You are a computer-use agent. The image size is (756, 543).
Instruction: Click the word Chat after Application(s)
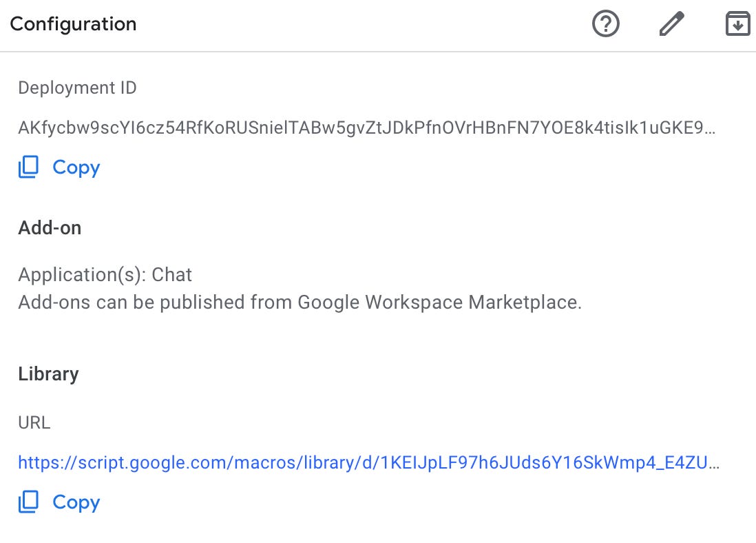tap(171, 275)
